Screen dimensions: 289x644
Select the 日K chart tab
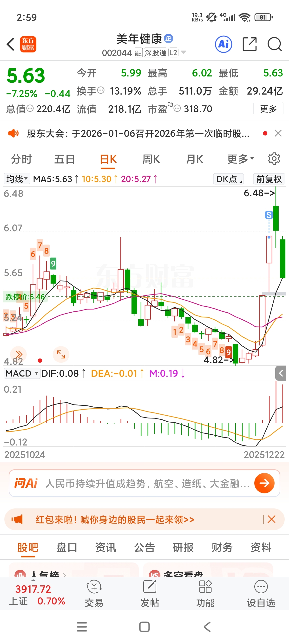click(108, 159)
